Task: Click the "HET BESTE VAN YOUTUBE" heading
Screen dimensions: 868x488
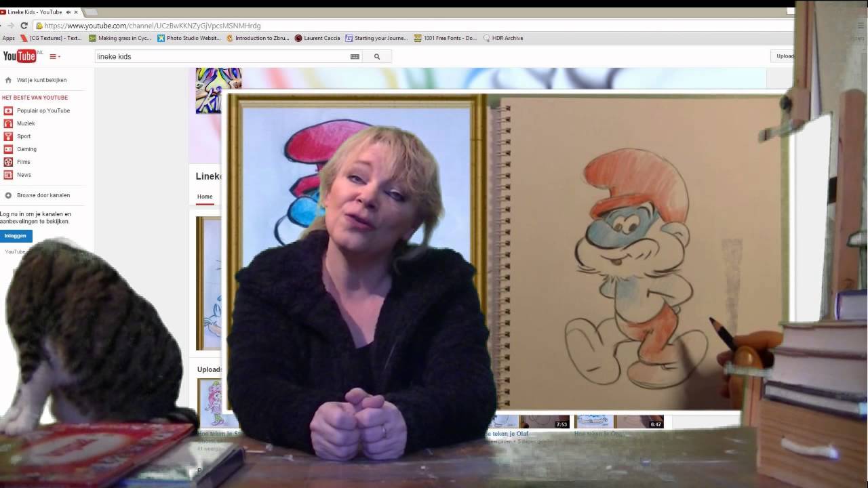Action: pyautogui.click(x=34, y=98)
